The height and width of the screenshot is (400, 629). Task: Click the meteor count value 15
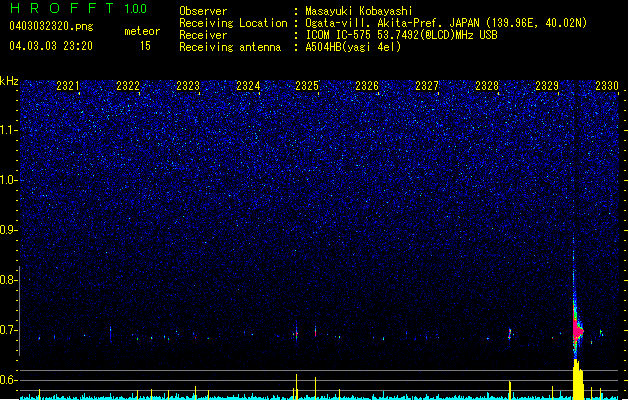point(145,46)
